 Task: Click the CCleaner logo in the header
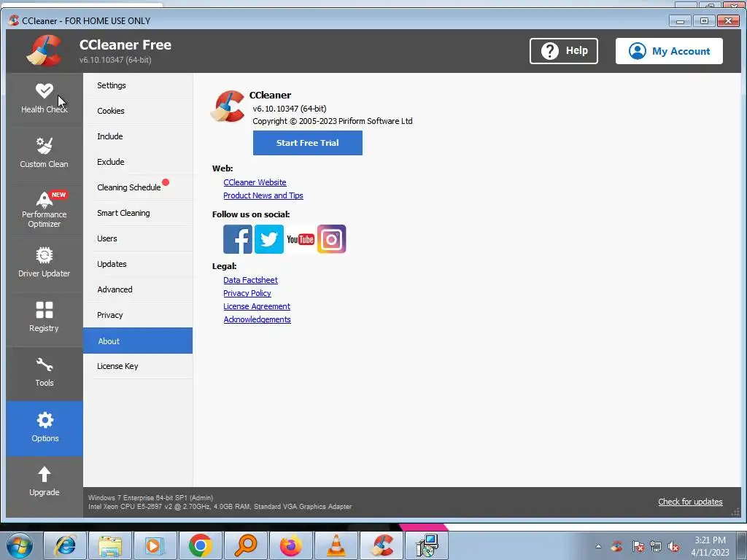44,51
